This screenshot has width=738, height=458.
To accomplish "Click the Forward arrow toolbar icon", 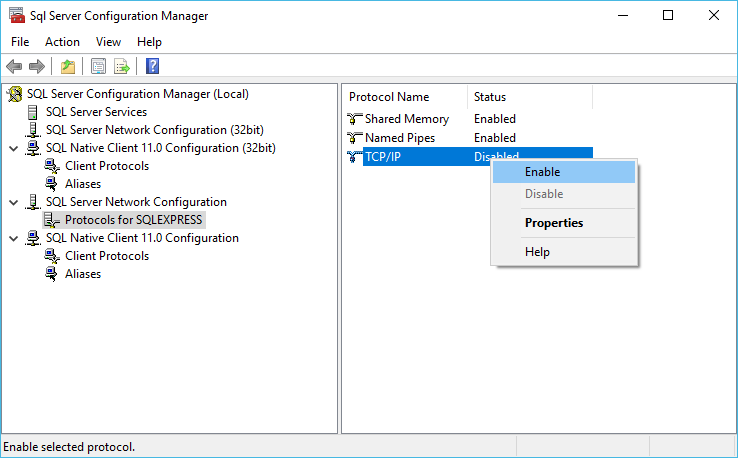I will point(37,66).
